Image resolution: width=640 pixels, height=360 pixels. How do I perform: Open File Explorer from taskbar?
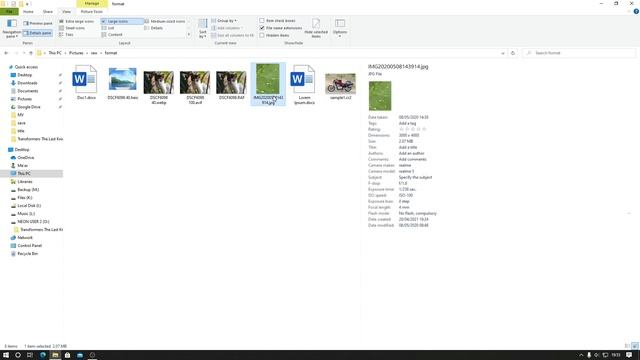pos(55,355)
